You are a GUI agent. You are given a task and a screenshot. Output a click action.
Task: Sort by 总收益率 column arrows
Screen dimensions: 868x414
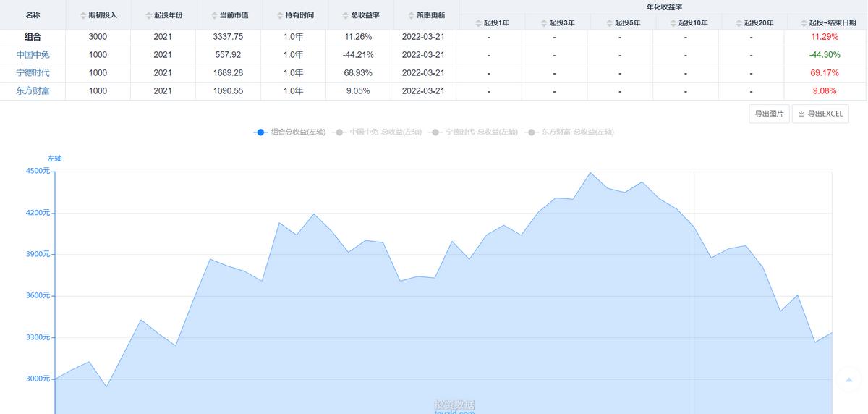[x=345, y=15]
